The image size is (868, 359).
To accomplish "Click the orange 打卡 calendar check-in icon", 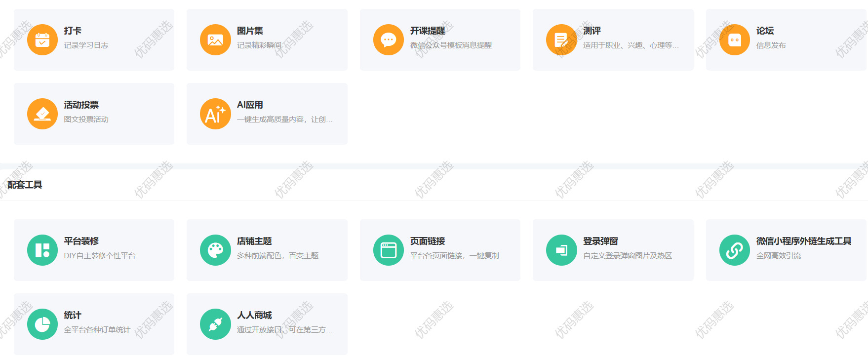I will tap(42, 40).
